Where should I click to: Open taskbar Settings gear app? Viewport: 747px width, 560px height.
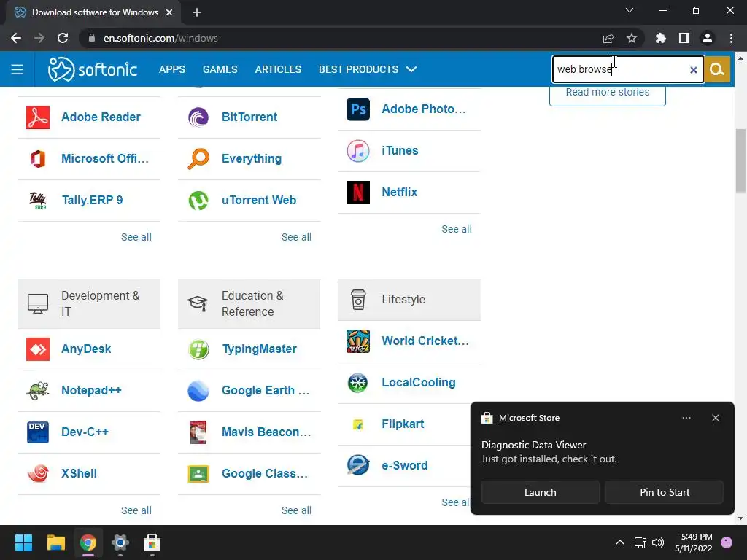coord(120,542)
